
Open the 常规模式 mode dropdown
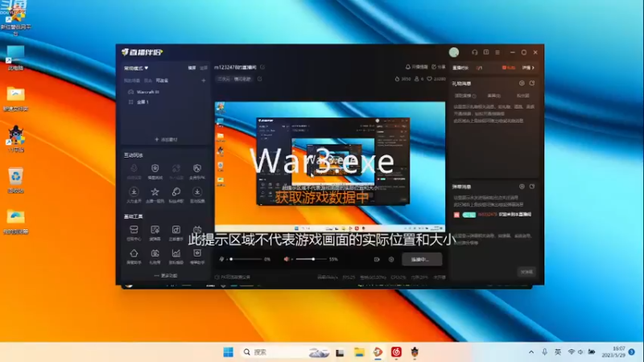point(136,68)
